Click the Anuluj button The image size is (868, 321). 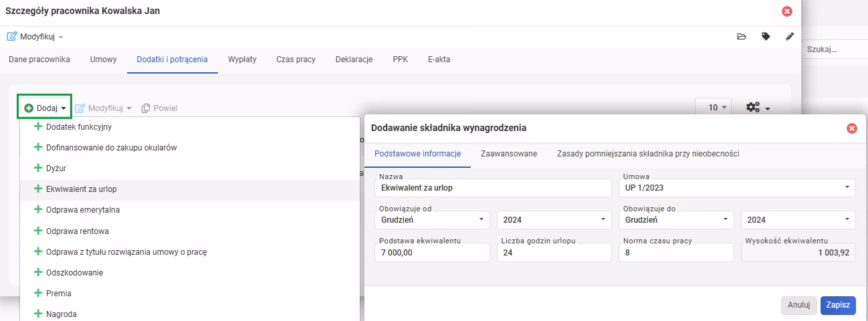(799, 305)
